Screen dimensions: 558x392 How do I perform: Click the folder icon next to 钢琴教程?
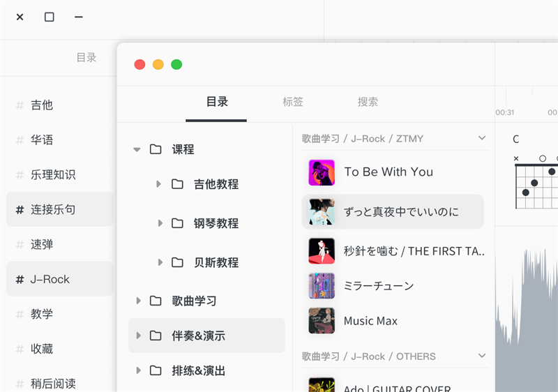click(178, 223)
